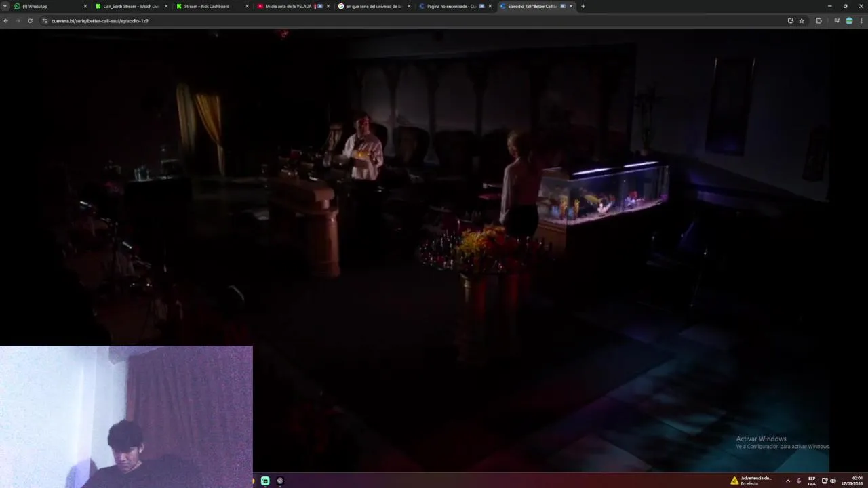868x488 pixels.
Task: Open the media controls icon in toolbar
Action: 837,20
